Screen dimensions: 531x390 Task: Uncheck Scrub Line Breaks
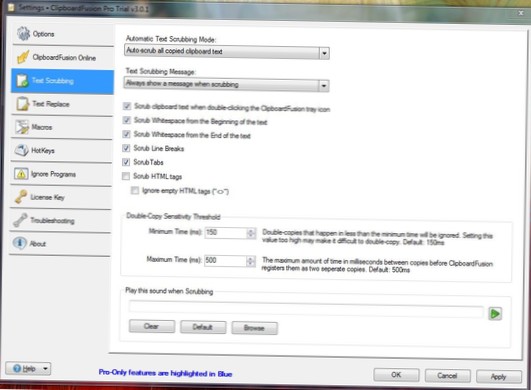(126, 148)
